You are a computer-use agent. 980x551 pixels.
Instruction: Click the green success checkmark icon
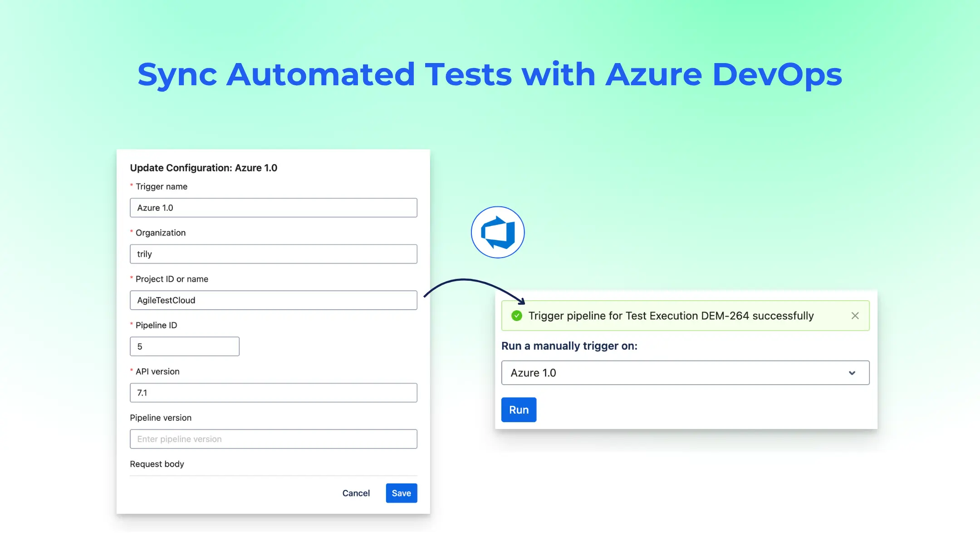(x=516, y=316)
